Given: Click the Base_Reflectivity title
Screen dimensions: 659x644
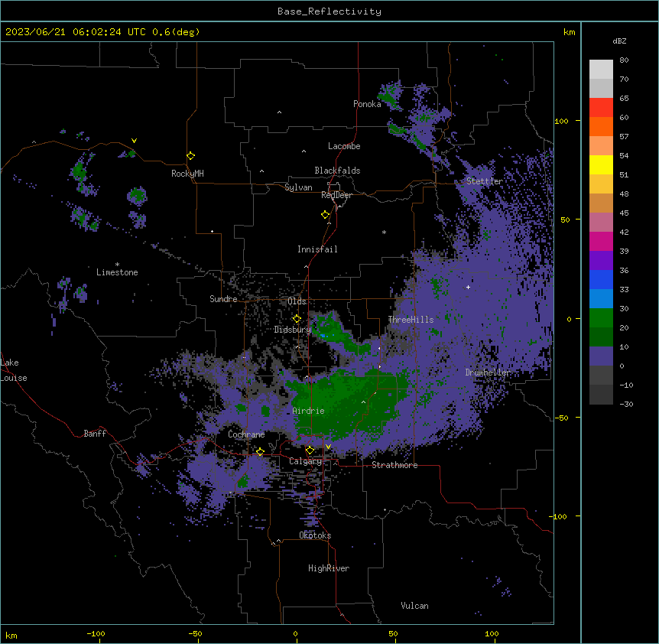Looking at the screenshot, I should [x=329, y=11].
